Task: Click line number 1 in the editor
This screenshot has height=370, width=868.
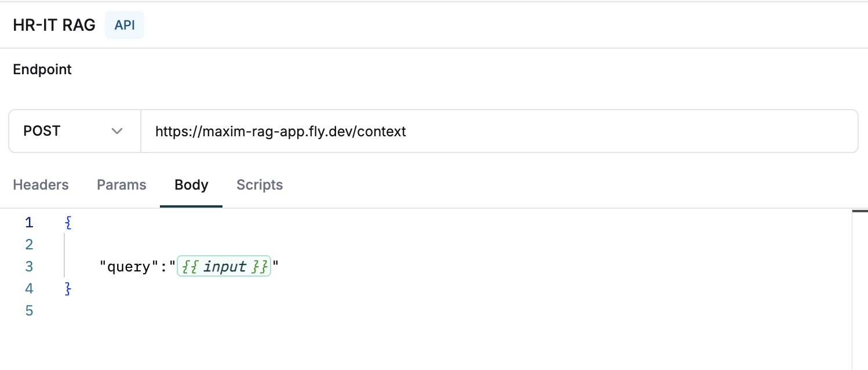Action: (29, 222)
